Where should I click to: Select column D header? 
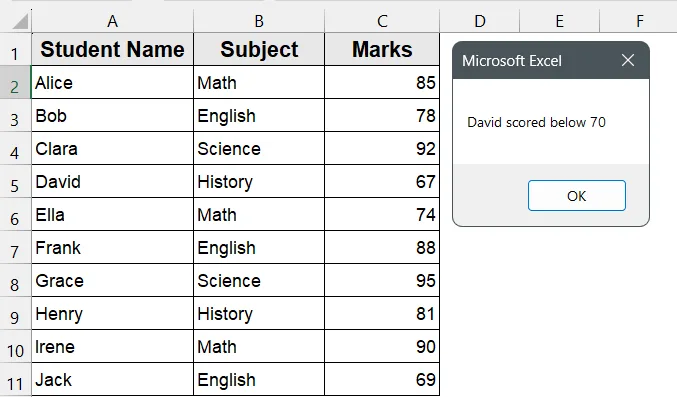click(480, 21)
